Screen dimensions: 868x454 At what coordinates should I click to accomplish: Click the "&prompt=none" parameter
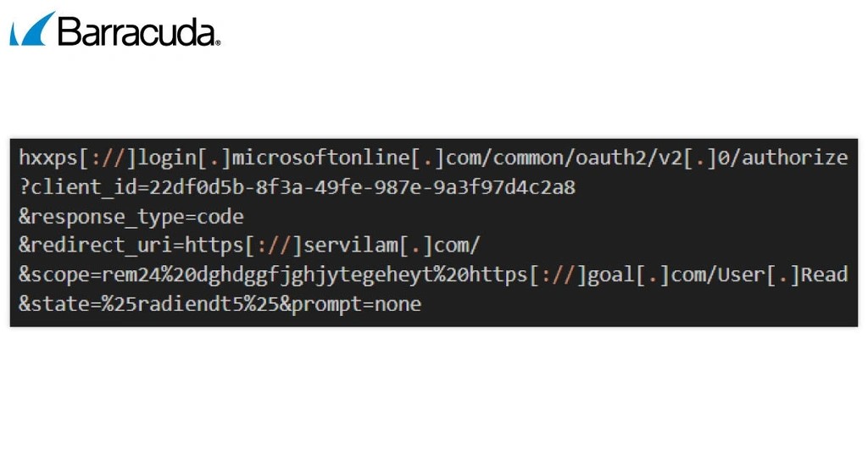(356, 303)
